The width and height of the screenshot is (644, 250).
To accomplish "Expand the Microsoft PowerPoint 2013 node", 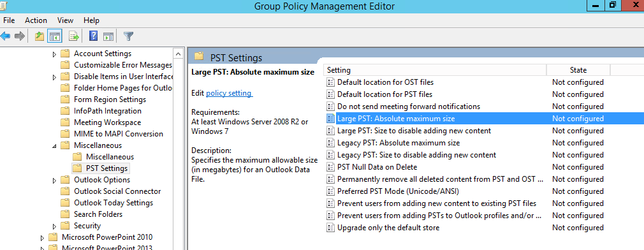I will 42,248.
